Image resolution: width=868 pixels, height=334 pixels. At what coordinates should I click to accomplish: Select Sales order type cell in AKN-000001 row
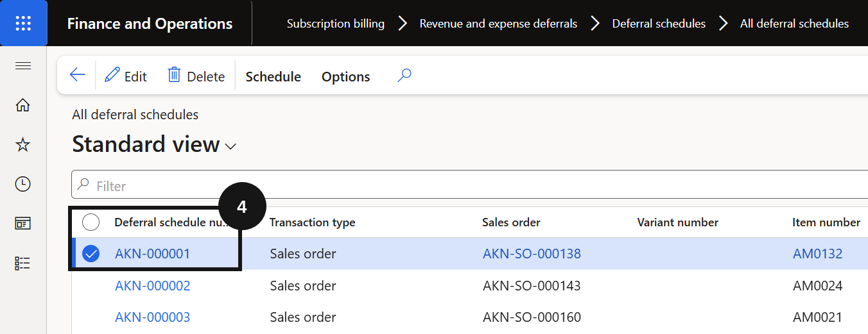coord(303,254)
